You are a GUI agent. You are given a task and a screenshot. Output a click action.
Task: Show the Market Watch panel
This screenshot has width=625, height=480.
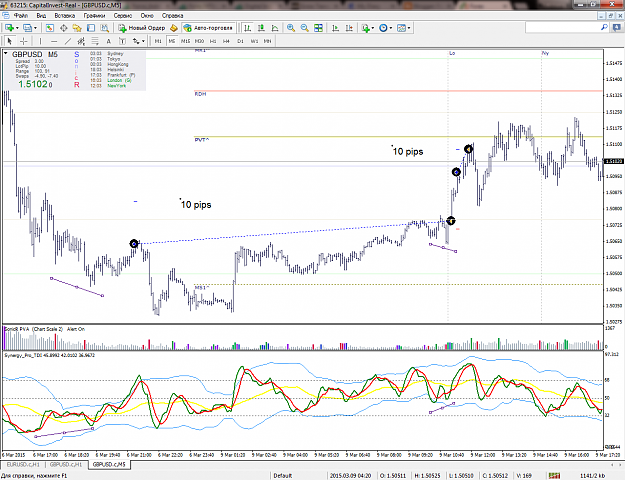(50, 28)
